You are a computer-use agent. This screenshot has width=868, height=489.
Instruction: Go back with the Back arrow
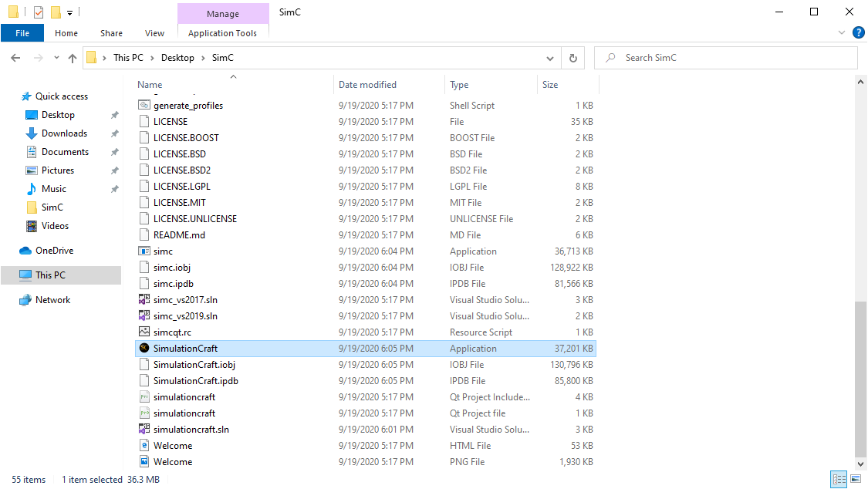coord(15,58)
